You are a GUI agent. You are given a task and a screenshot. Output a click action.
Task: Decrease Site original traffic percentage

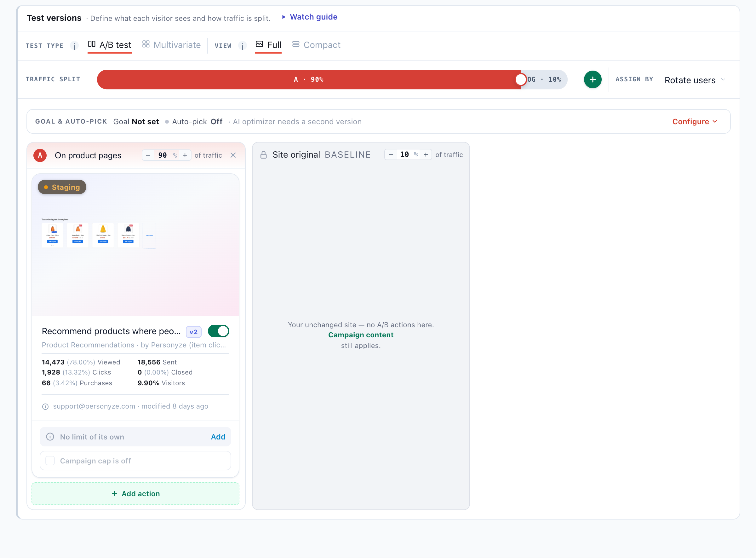[x=391, y=155]
